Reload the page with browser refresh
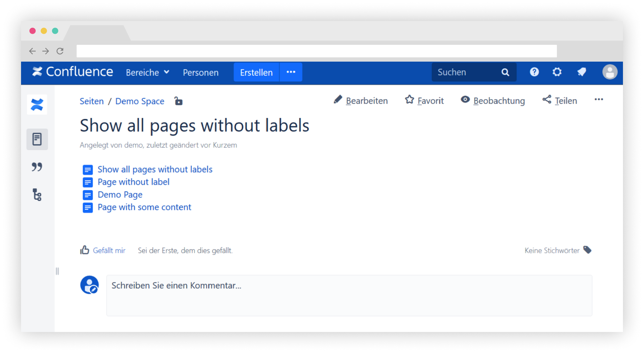The width and height of the screenshot is (644, 353). (60, 51)
